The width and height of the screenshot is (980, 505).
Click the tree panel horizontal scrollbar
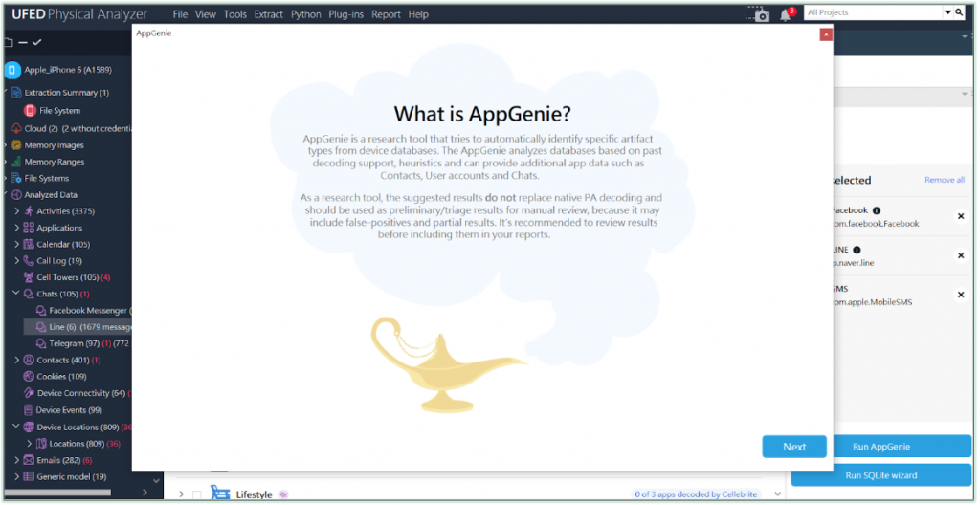57,493
